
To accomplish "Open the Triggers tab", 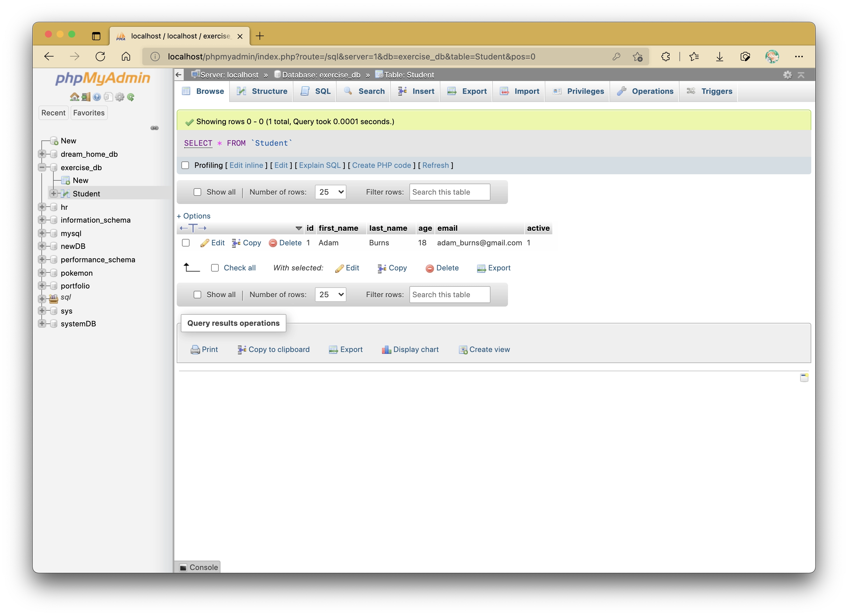I will coord(709,91).
